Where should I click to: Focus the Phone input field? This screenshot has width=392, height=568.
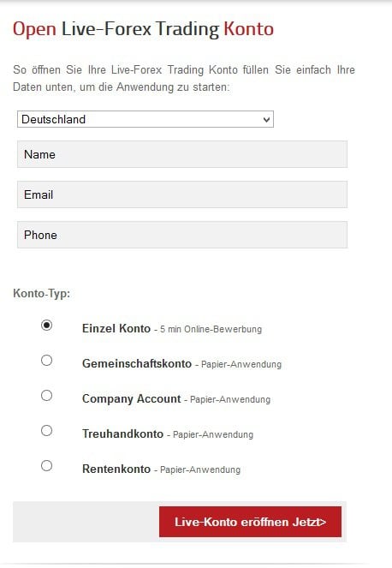(x=182, y=235)
